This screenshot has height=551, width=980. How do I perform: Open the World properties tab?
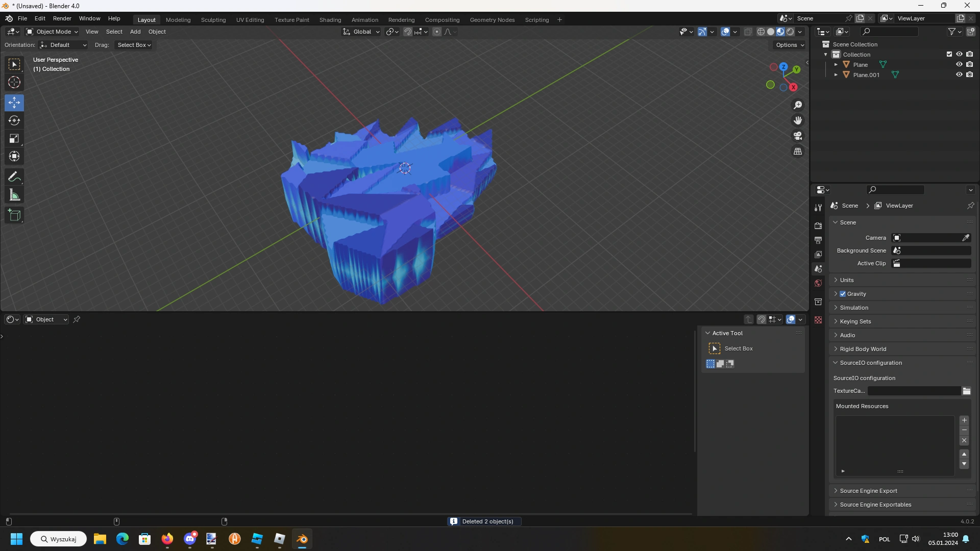point(818,283)
